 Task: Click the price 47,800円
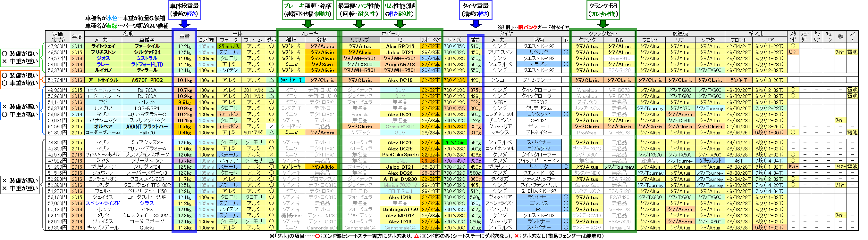pos(58,46)
